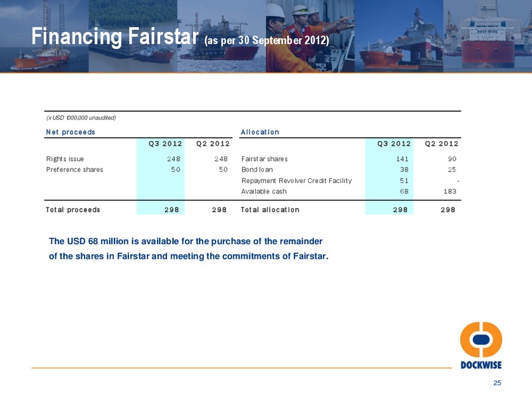Click Bond loan Q3 value 38
Image resolution: width=532 pixels, height=399 pixels.
tap(404, 170)
